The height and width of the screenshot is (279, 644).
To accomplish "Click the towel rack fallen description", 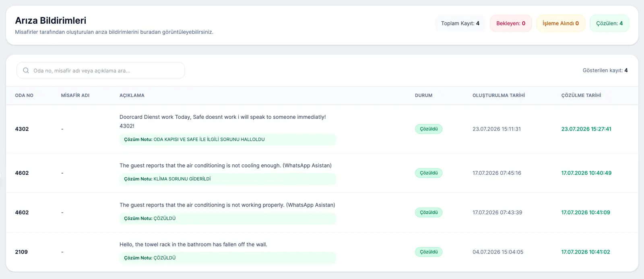I will 193,244.
